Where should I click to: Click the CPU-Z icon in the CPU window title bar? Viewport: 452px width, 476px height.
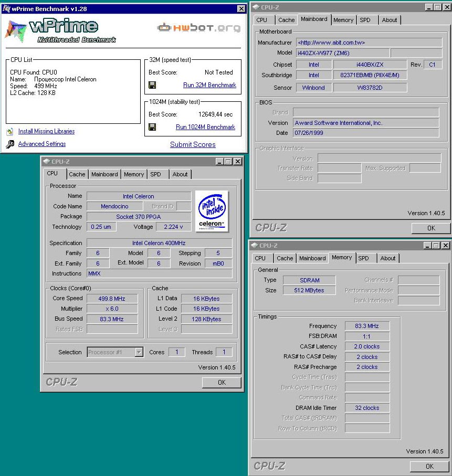46,161
